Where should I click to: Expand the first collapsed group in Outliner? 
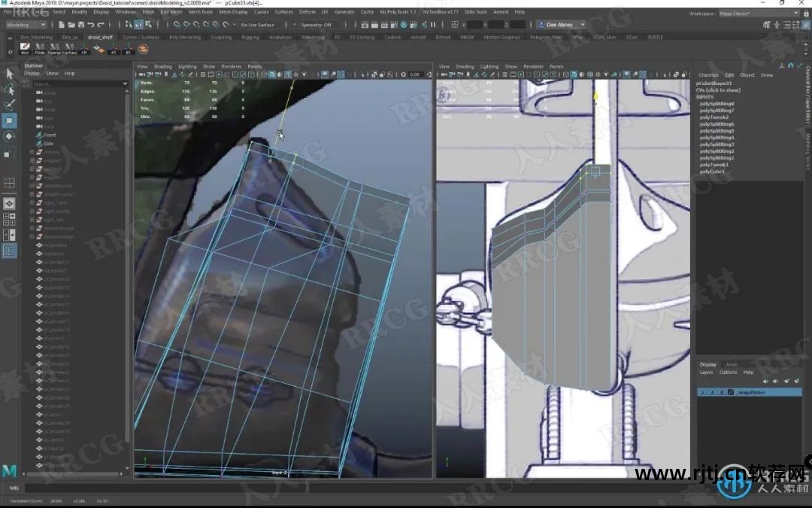pyautogui.click(x=32, y=152)
